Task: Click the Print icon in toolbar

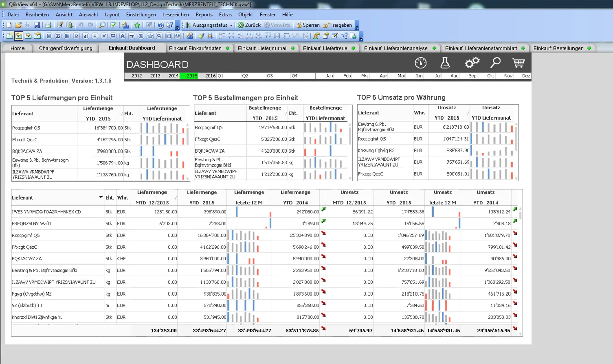Action: [x=48, y=25]
